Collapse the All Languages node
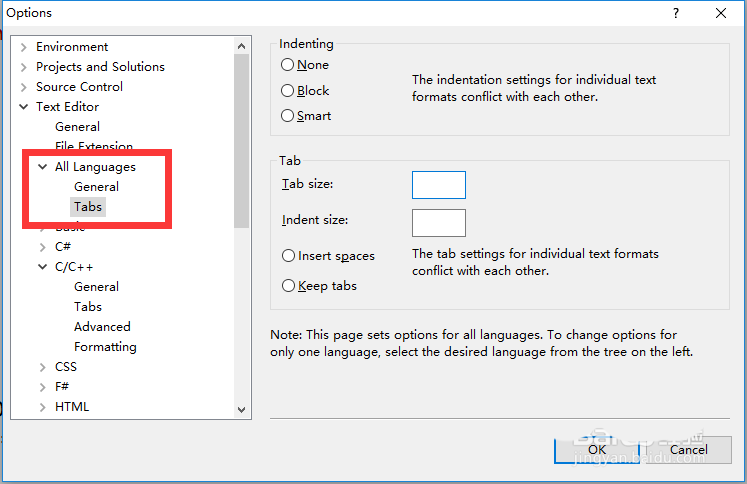This screenshot has width=747, height=484. [x=43, y=167]
